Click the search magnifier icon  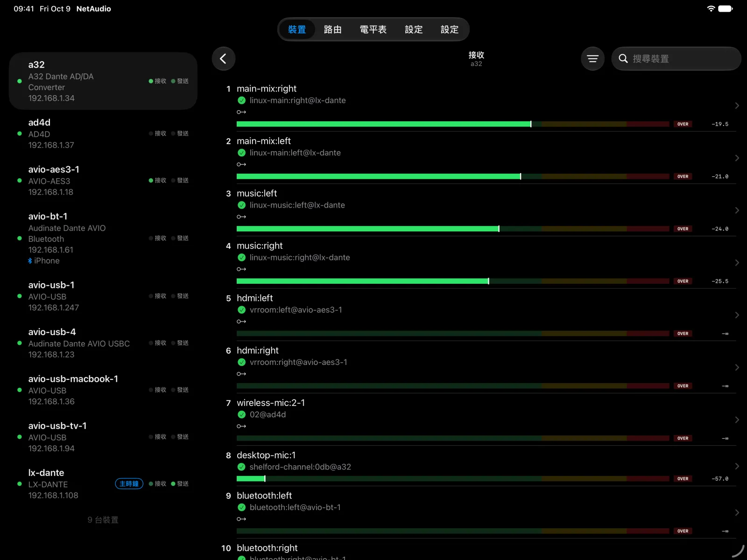point(623,59)
